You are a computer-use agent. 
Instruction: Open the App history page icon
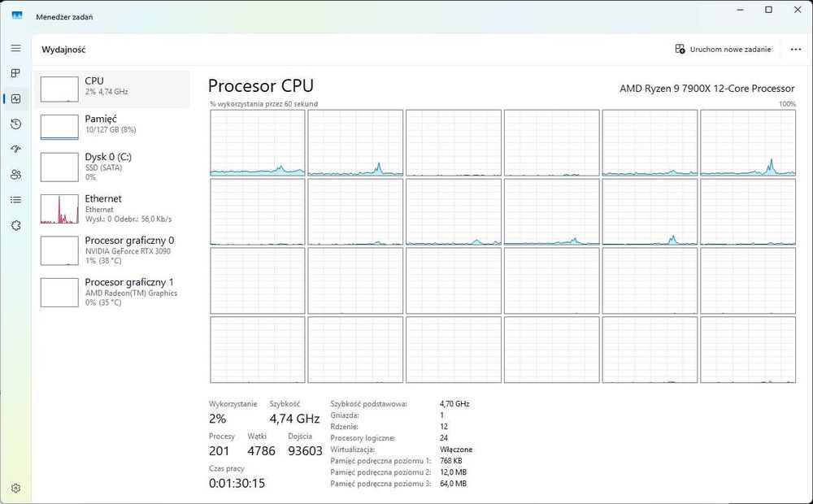pyautogui.click(x=16, y=124)
